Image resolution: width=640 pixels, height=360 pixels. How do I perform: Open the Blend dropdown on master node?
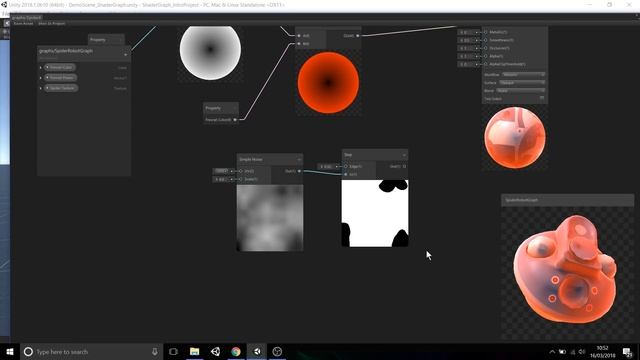click(520, 91)
